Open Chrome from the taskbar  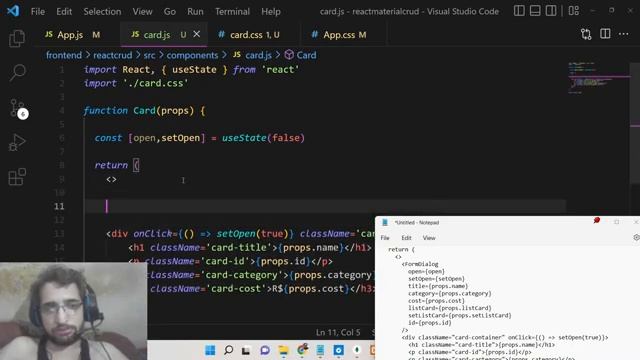pyautogui.click(x=302, y=350)
